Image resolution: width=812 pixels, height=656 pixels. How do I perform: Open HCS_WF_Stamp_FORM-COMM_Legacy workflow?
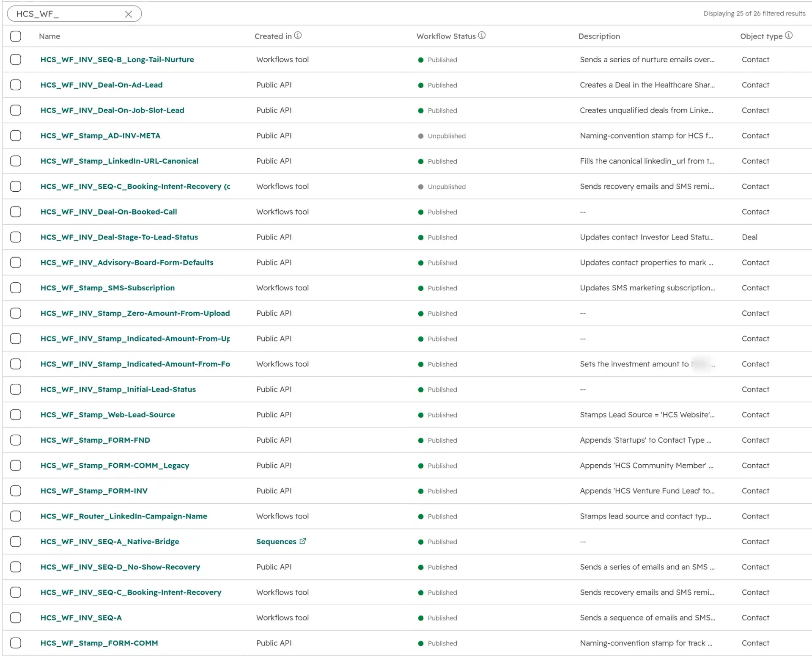coord(115,466)
